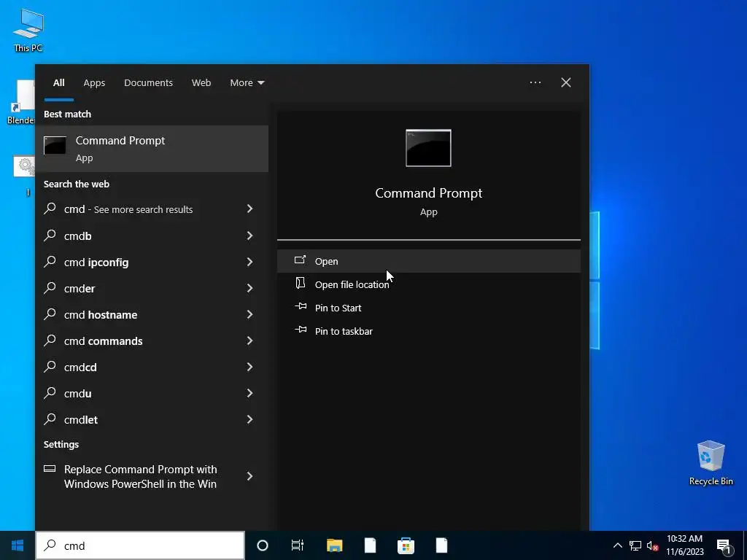
Task: Expand the More filter dropdown
Action: coord(247,83)
